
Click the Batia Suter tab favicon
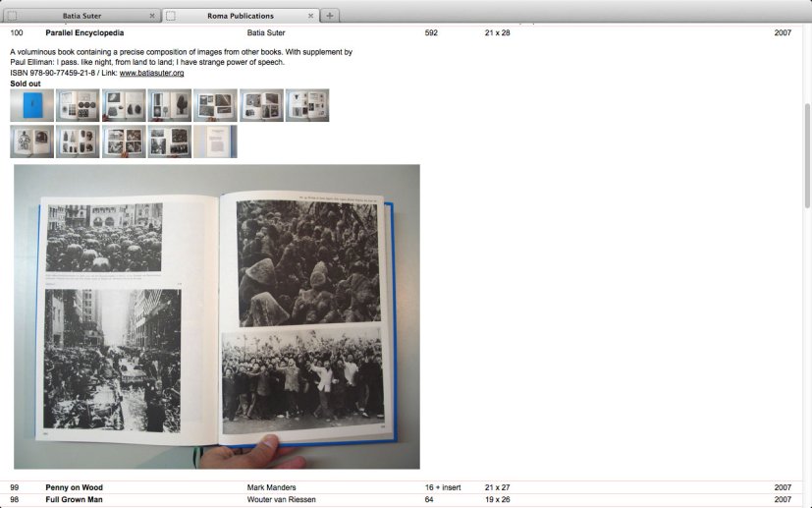coord(12,16)
